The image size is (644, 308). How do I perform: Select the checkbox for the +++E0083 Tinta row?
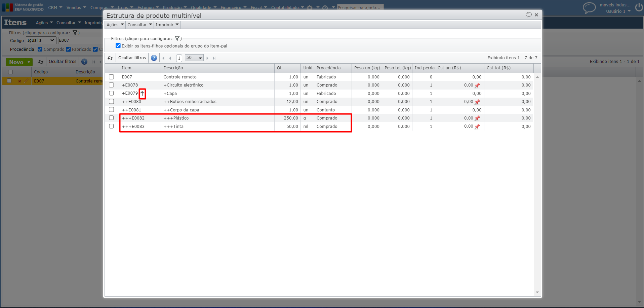(x=111, y=126)
